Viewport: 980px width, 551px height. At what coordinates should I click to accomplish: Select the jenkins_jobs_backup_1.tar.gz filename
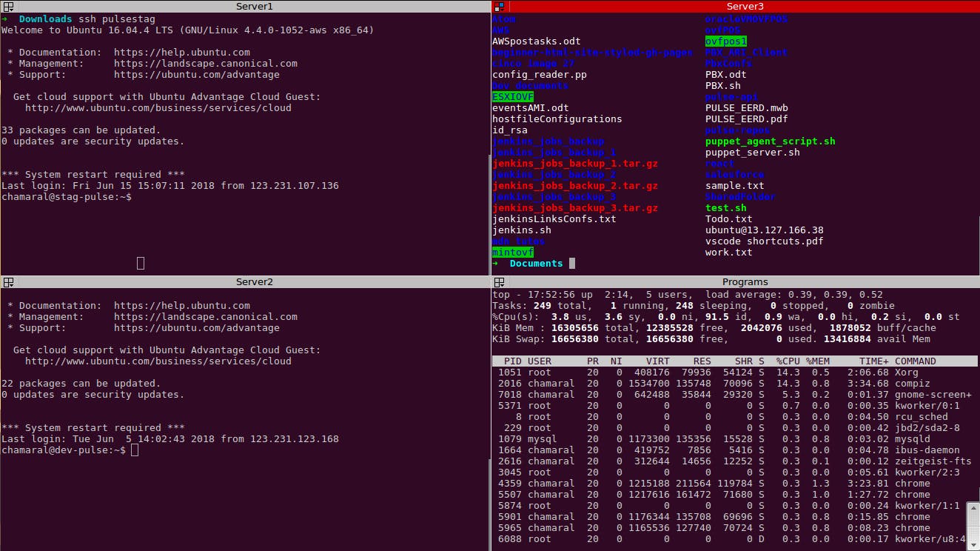tap(575, 163)
